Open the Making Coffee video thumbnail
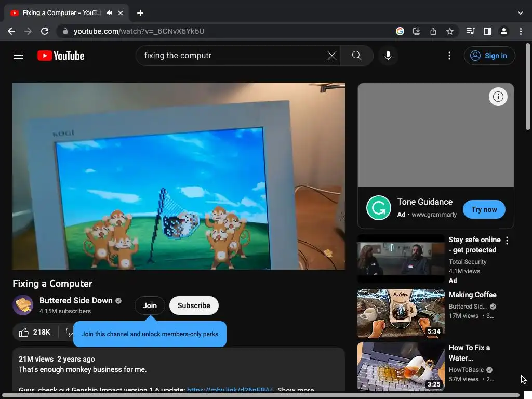This screenshot has width=532, height=399. (x=401, y=313)
